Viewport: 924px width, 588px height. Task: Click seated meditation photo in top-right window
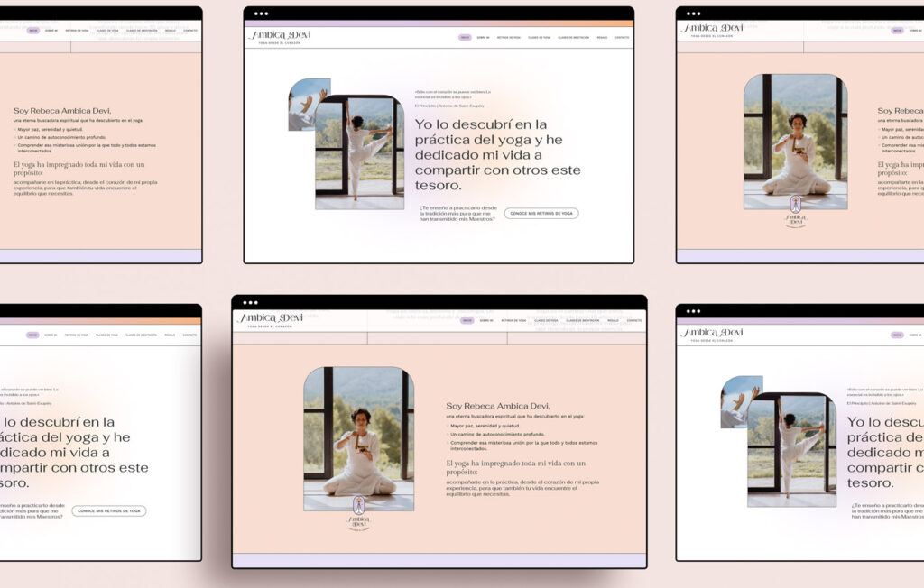796,142
